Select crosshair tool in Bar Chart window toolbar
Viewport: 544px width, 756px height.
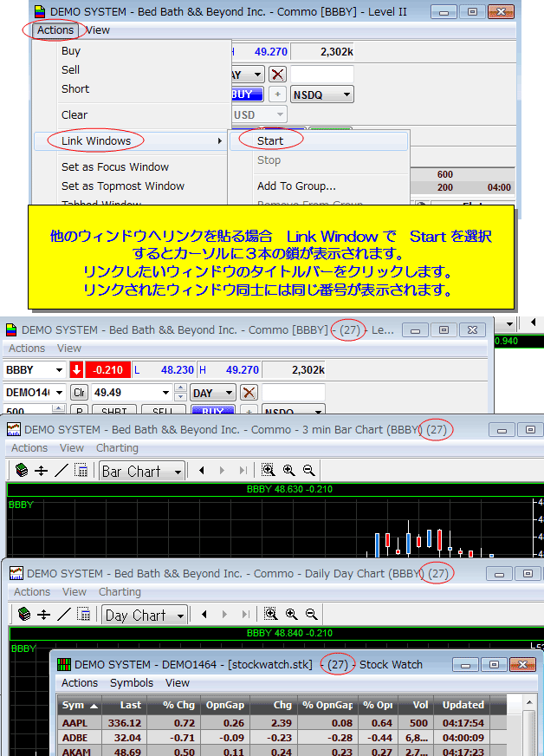[x=42, y=471]
